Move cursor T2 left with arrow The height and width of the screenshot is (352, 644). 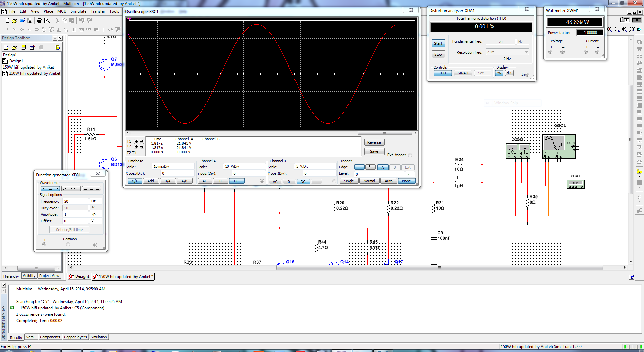click(136, 147)
